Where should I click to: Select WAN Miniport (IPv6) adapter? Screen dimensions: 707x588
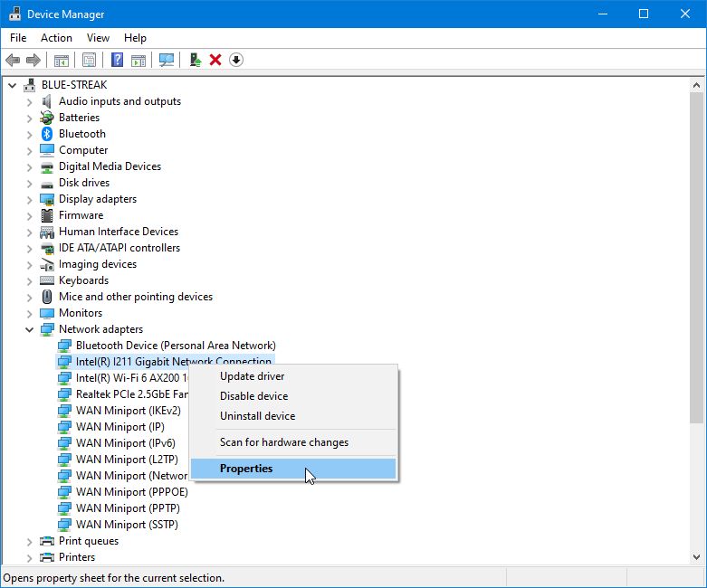[125, 443]
